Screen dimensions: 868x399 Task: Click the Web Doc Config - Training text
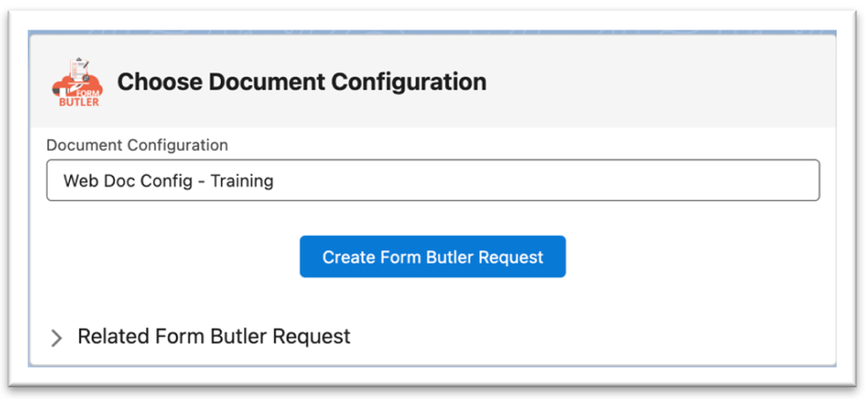pos(168,180)
